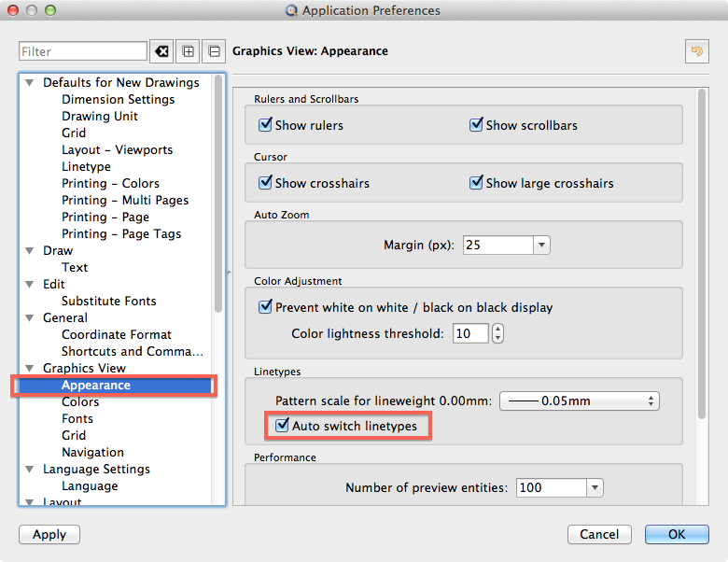Open Coordinate Format settings
The width and height of the screenshot is (728, 562).
[x=117, y=335]
